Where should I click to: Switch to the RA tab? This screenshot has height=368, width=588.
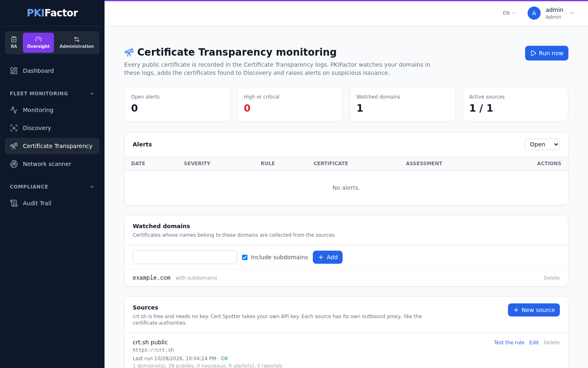14,43
